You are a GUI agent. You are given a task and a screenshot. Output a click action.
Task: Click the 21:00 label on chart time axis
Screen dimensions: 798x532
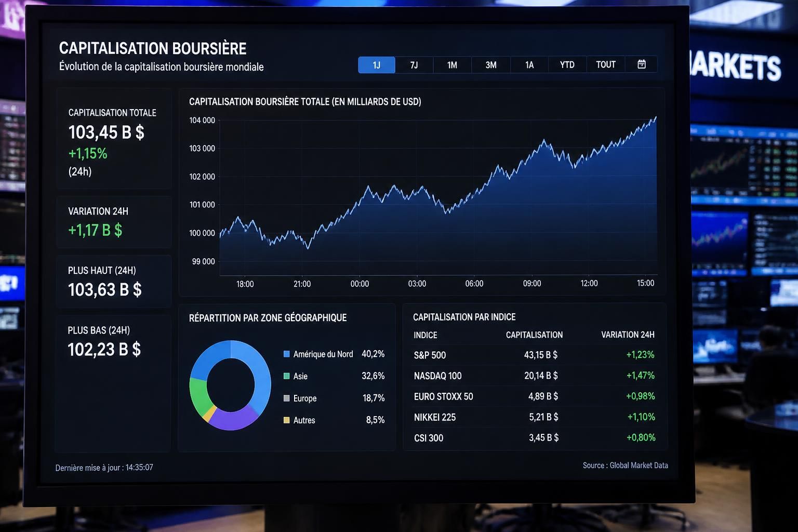point(302,284)
